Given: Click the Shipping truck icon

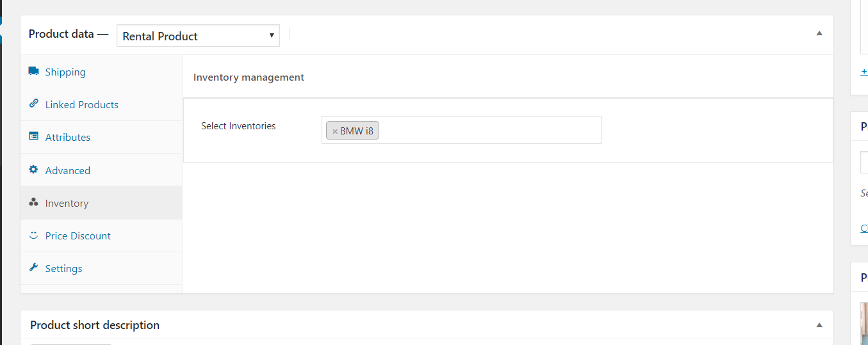Looking at the screenshot, I should [34, 72].
